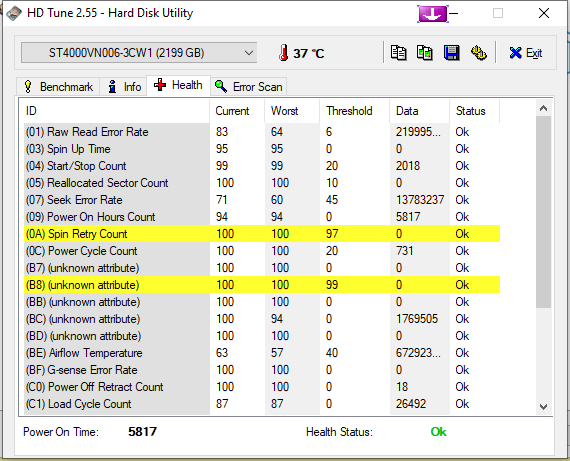The image size is (570, 461).
Task: Minimize the HD Tune window
Action: click(454, 13)
